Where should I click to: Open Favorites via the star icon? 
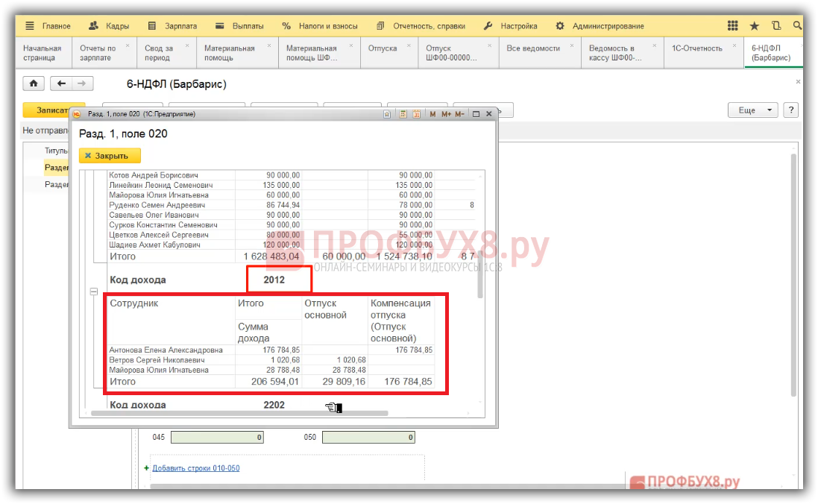pyautogui.click(x=755, y=26)
